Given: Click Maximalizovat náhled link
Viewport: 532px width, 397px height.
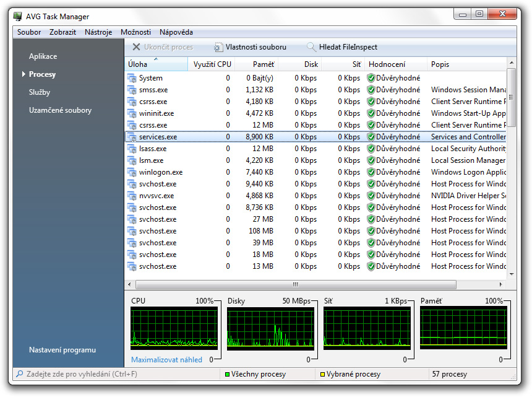Looking at the screenshot, I should pos(166,360).
